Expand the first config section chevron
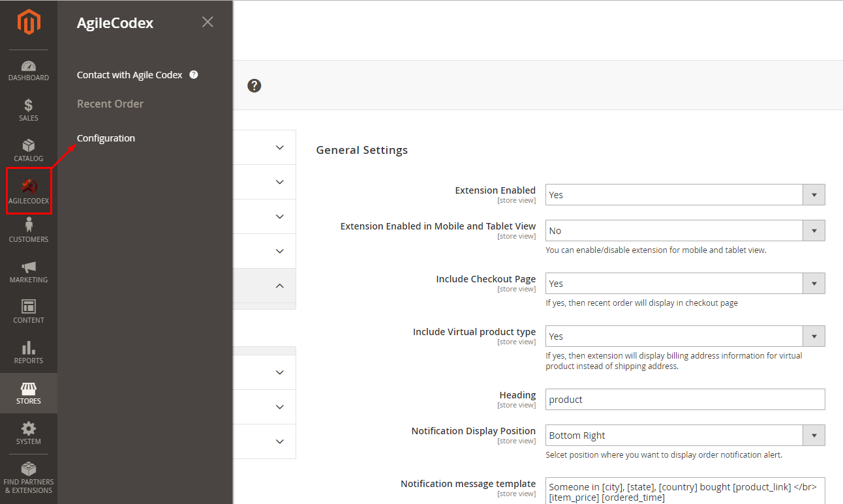This screenshot has height=504, width=843. [280, 147]
